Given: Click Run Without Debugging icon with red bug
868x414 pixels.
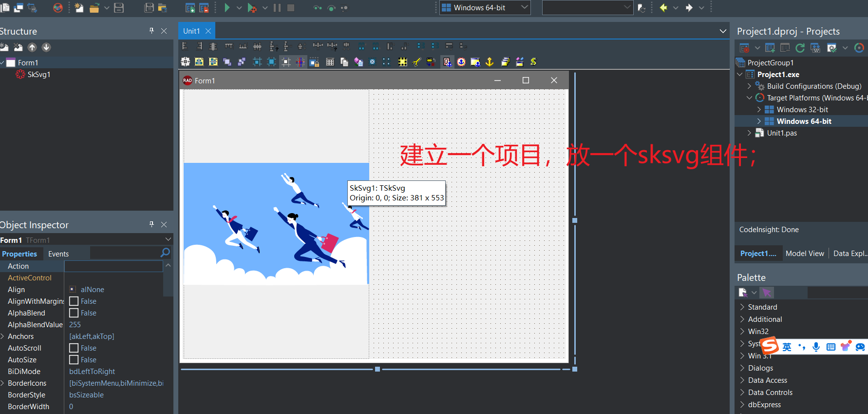Looking at the screenshot, I should point(252,8).
